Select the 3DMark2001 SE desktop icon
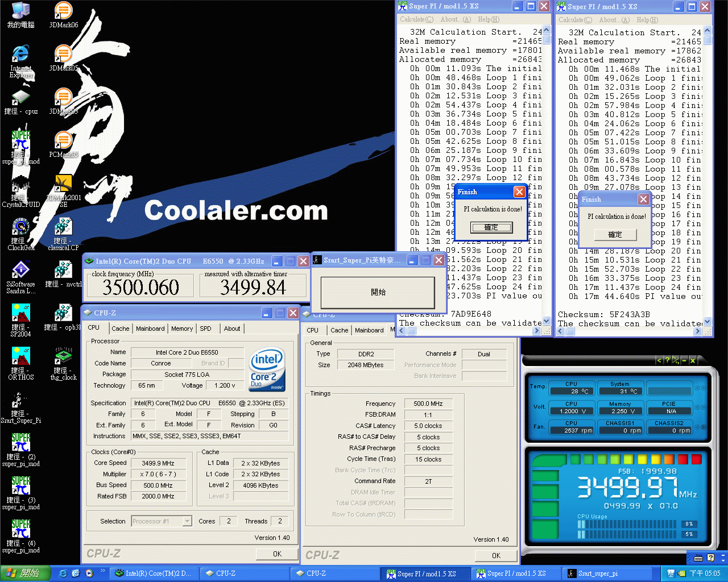728x582 pixels. (x=64, y=191)
